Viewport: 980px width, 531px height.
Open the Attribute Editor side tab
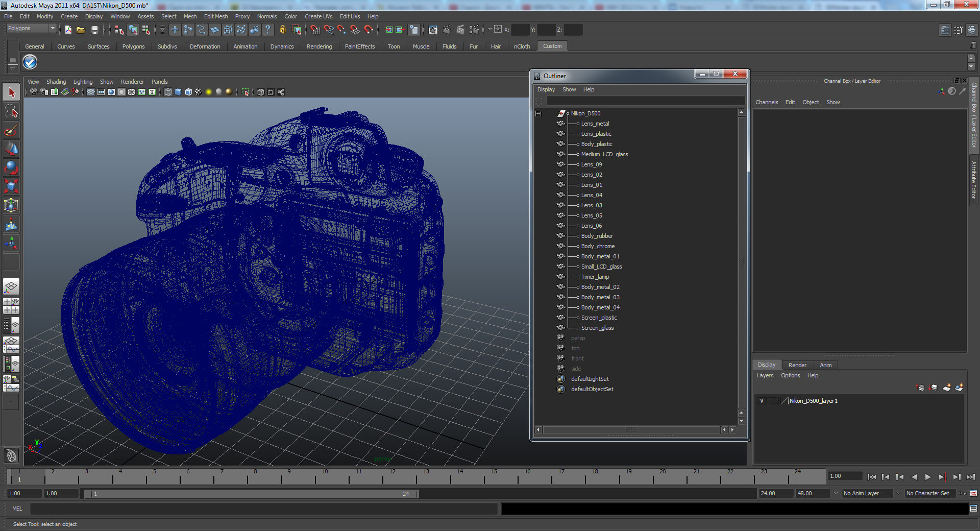coord(974,180)
